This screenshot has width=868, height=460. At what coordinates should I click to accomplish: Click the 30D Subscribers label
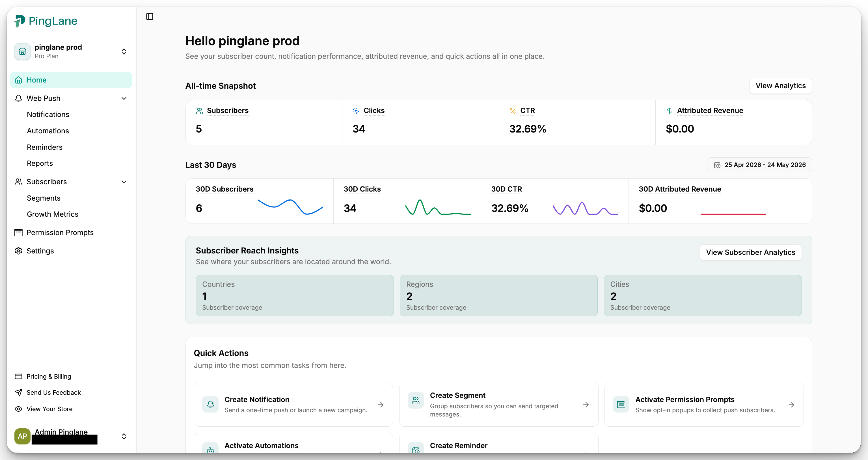225,189
